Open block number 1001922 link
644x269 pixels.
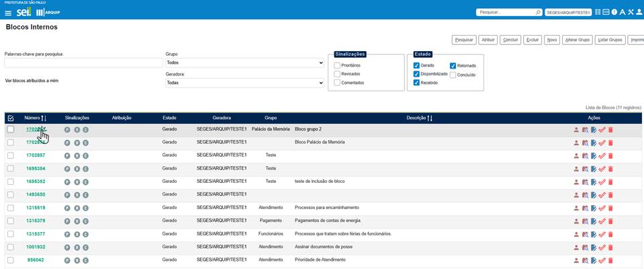click(36, 247)
